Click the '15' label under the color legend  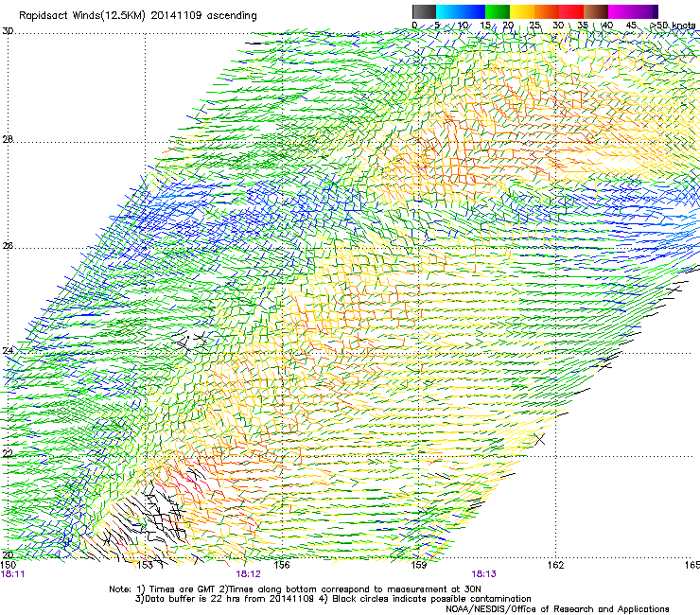(485, 25)
